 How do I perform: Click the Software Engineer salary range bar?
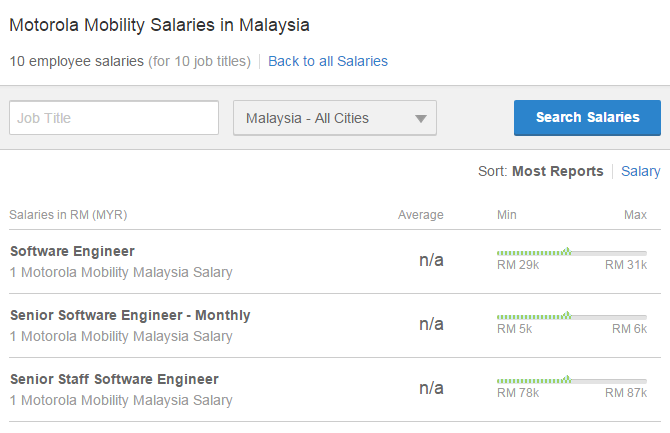(x=572, y=253)
